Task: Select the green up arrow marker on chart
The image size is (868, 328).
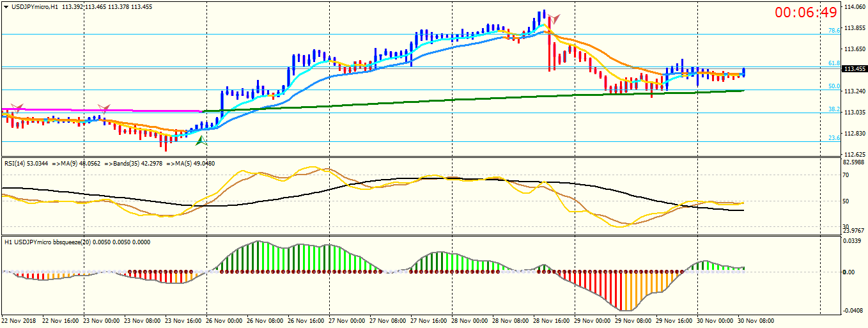Action: [201, 141]
